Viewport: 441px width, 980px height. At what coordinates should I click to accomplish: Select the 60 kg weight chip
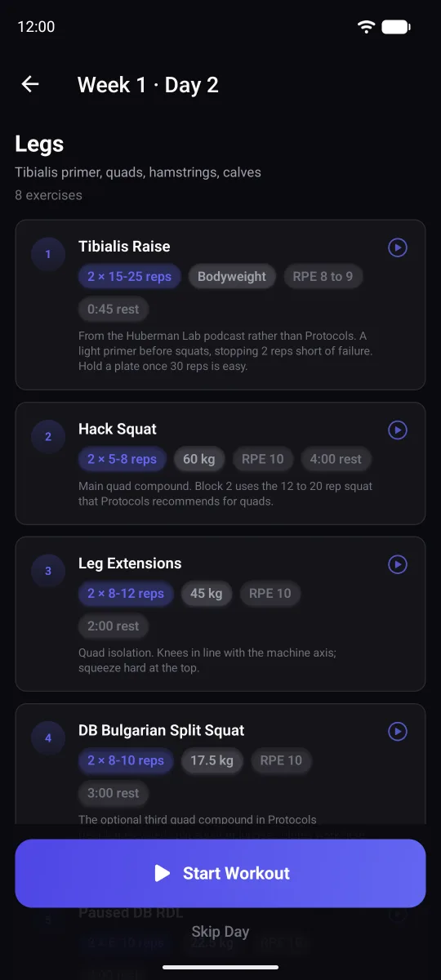199,459
